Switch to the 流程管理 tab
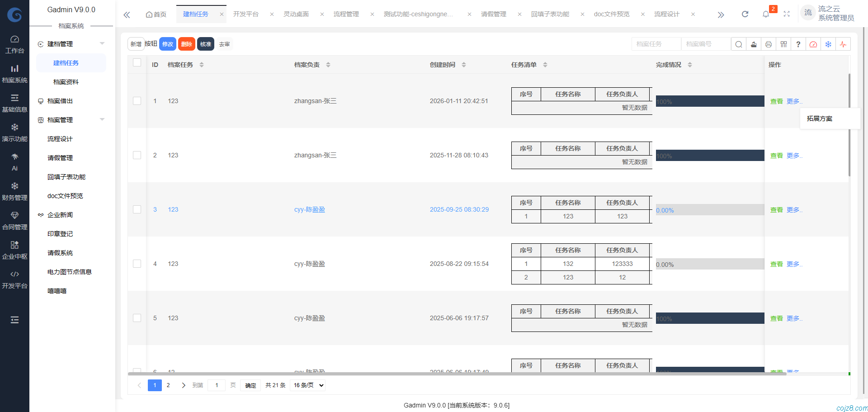This screenshot has height=412, width=868. (x=346, y=14)
